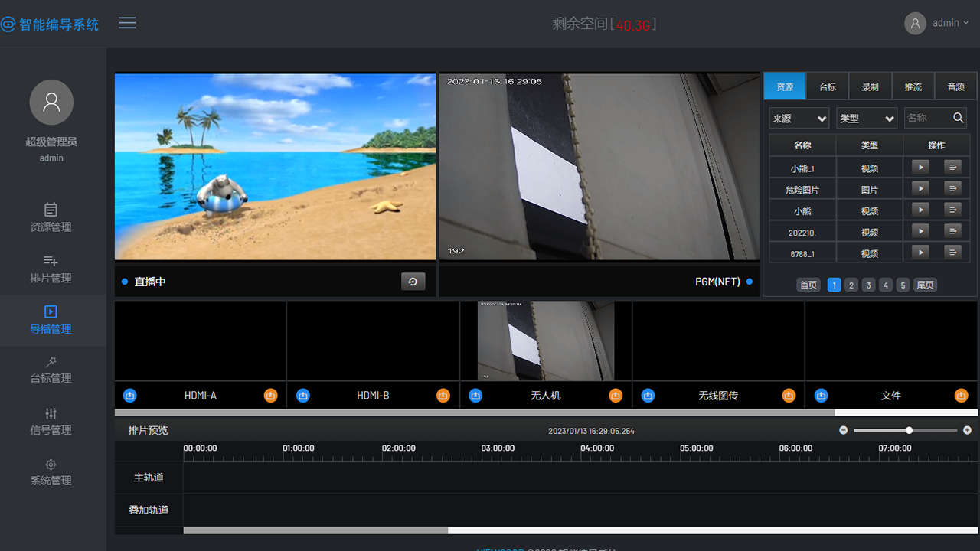Switch to the 录制 tab

(871, 86)
